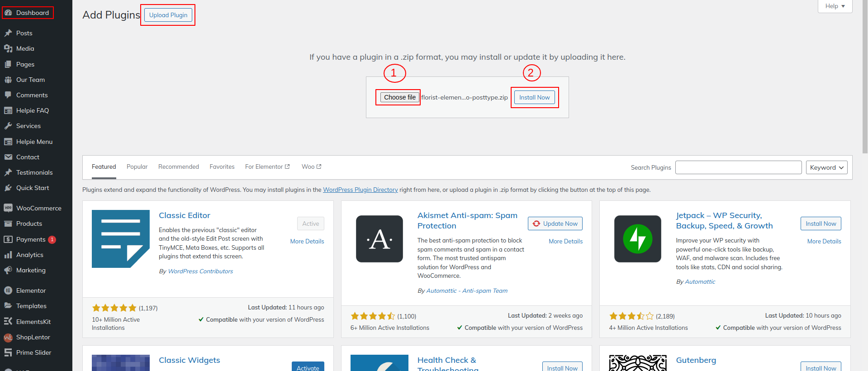Switch to the Popular plugins tab
The width and height of the screenshot is (868, 371).
(x=137, y=166)
